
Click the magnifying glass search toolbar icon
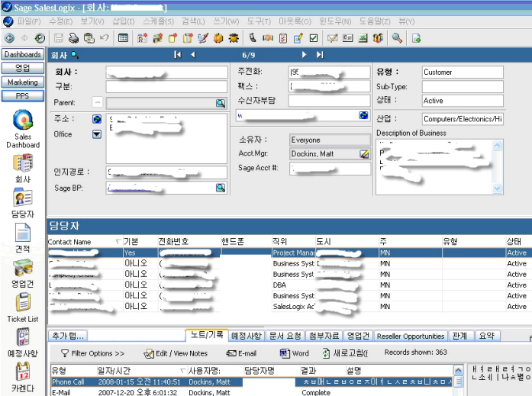397,38
